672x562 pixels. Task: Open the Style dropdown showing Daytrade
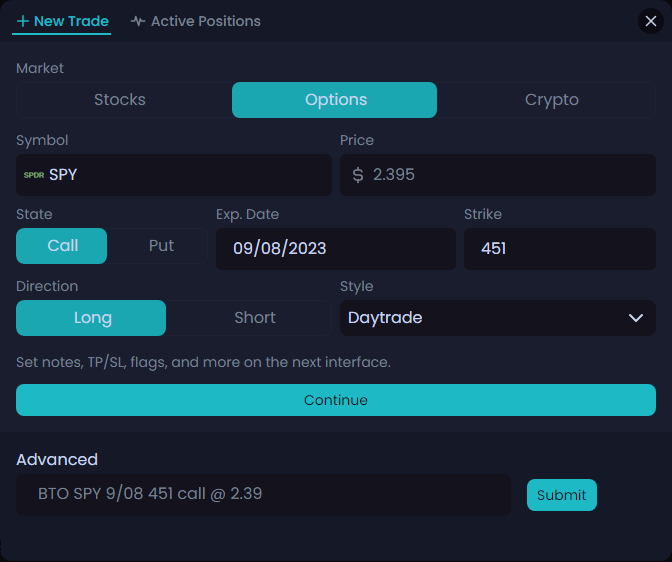point(497,318)
